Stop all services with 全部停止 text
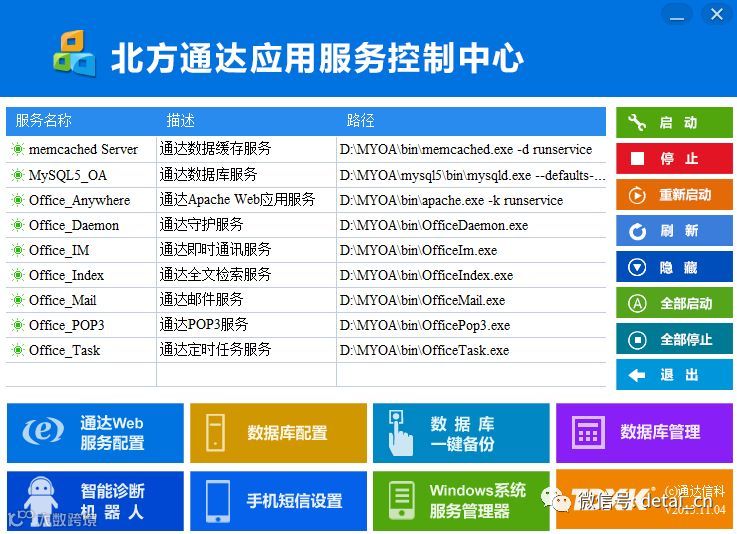The height and width of the screenshot is (534, 737). (x=686, y=339)
